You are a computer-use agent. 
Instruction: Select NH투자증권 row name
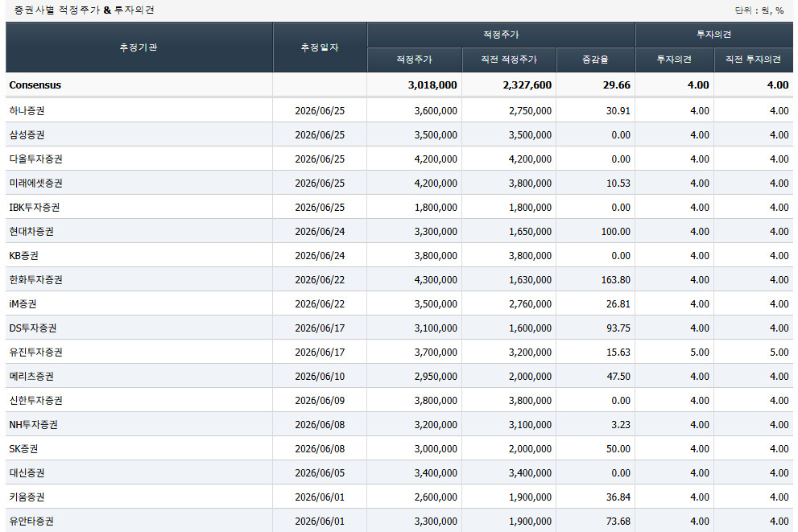point(33,425)
